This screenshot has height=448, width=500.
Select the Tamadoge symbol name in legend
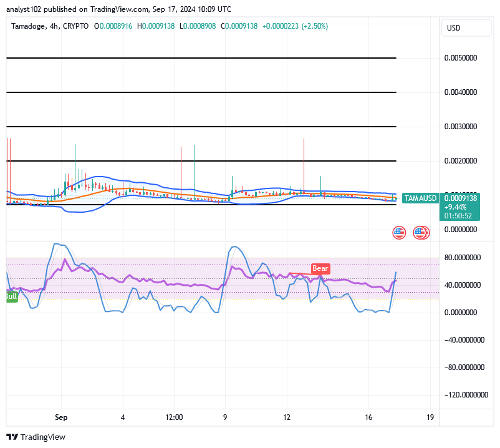[x=29, y=27]
